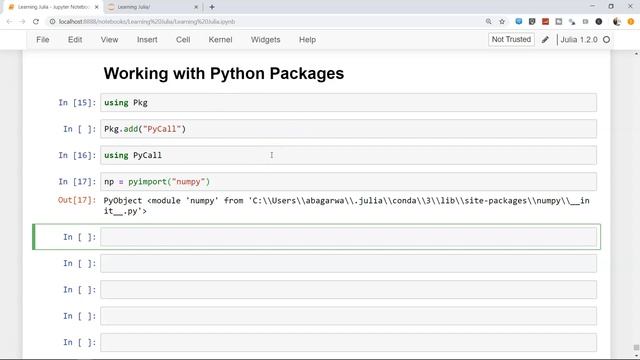640x360 pixels.
Task: Switch to the Learning Julia/ directory tab
Action: 152,7
